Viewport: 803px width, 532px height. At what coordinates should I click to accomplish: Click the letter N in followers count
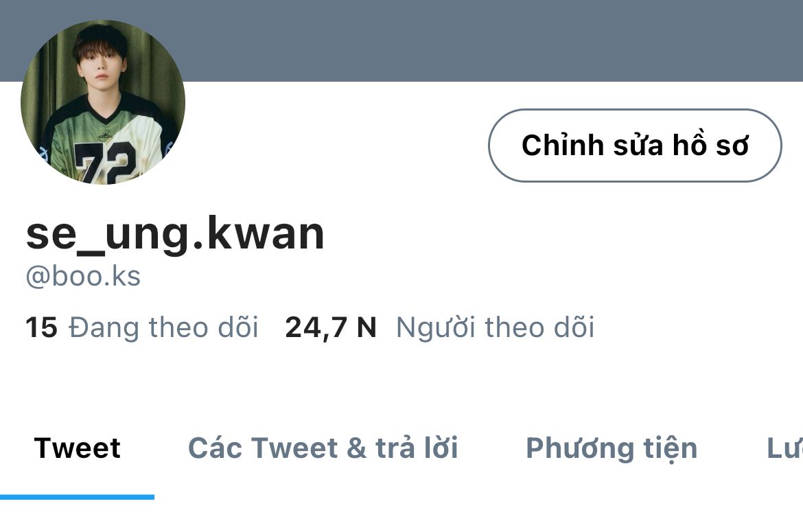click(x=366, y=327)
